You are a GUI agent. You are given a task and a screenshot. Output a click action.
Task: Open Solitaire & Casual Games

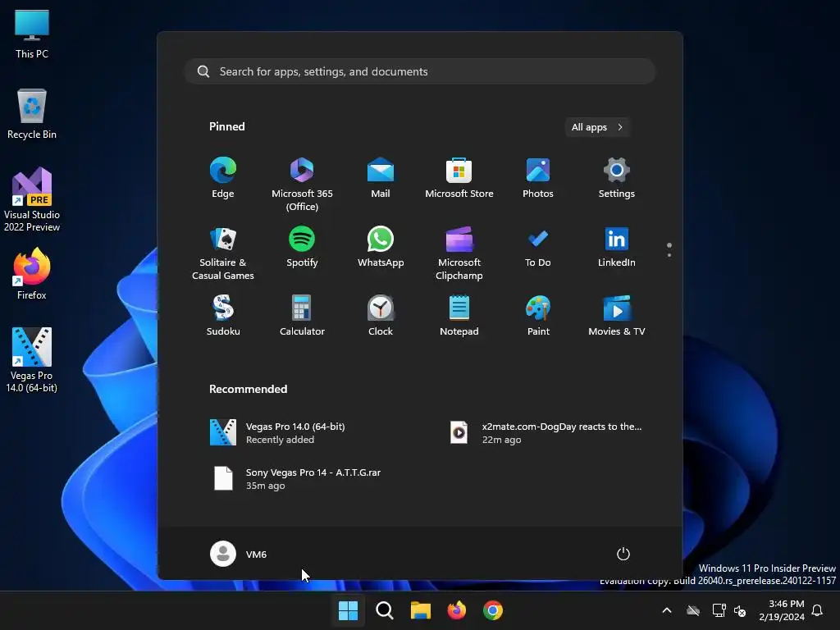click(223, 253)
